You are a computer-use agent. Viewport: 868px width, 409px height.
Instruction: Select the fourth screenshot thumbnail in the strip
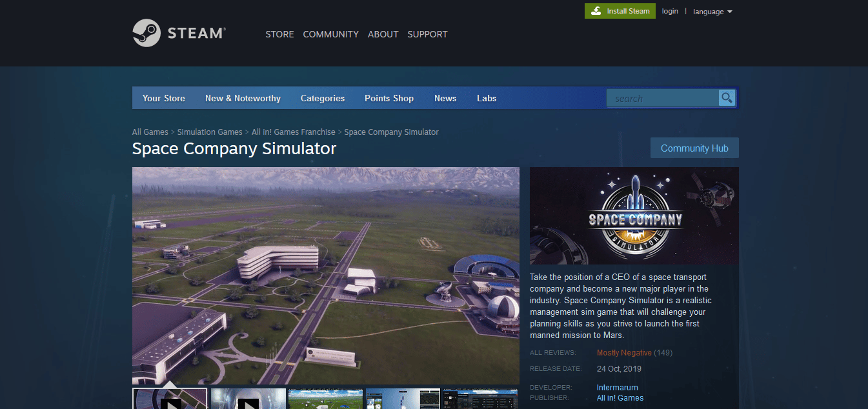pos(403,399)
